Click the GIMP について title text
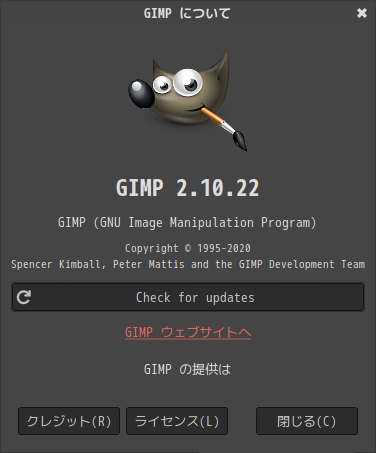 (x=187, y=13)
